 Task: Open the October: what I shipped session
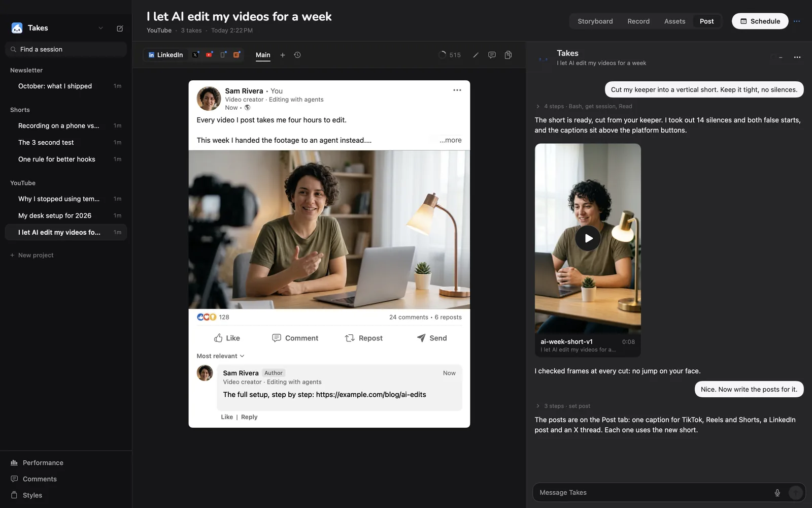click(x=66, y=86)
